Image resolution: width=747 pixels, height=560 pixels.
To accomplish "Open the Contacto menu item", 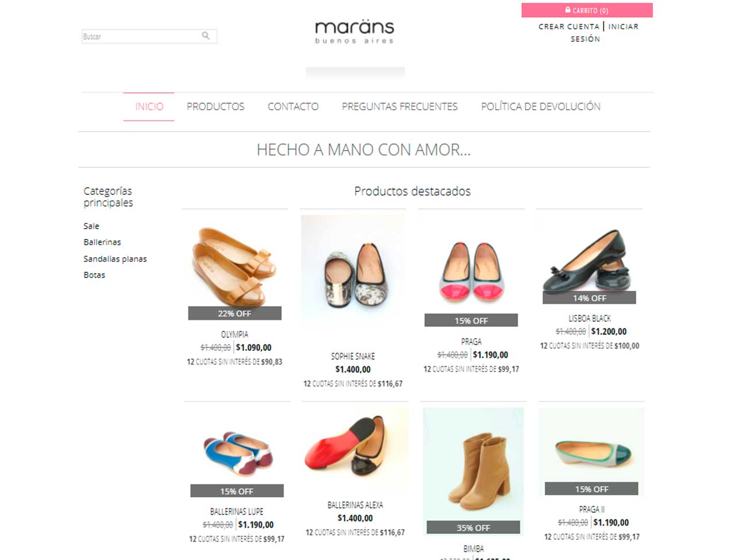I will pyautogui.click(x=293, y=106).
